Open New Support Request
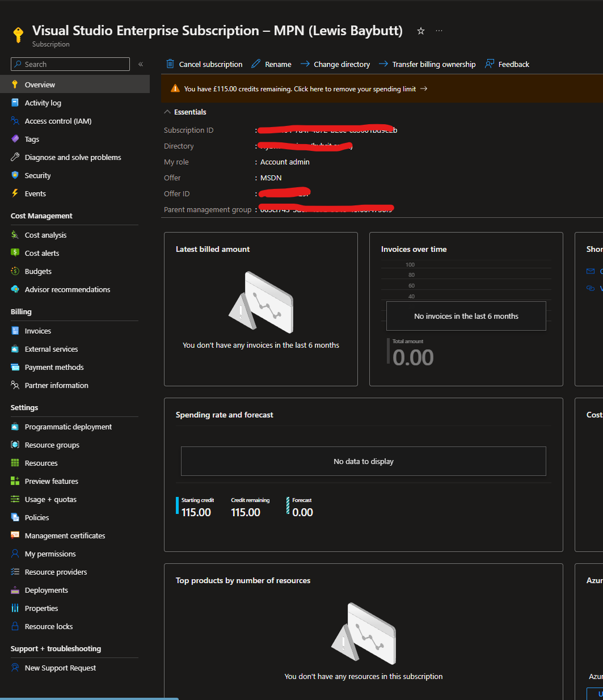 (60, 668)
